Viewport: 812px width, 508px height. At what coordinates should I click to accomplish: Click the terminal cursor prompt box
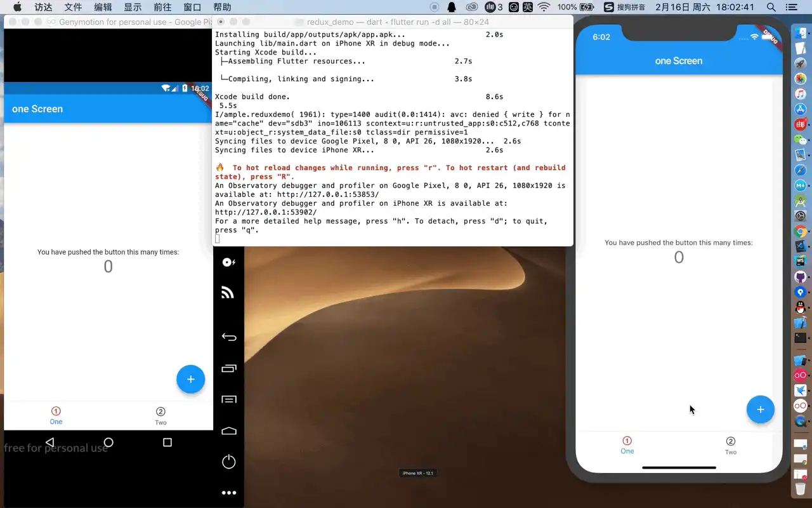(x=218, y=239)
